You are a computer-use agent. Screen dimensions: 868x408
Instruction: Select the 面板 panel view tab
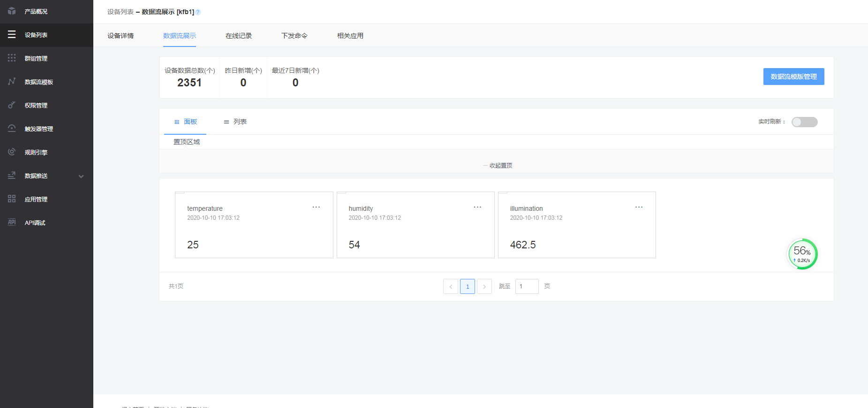[186, 122]
